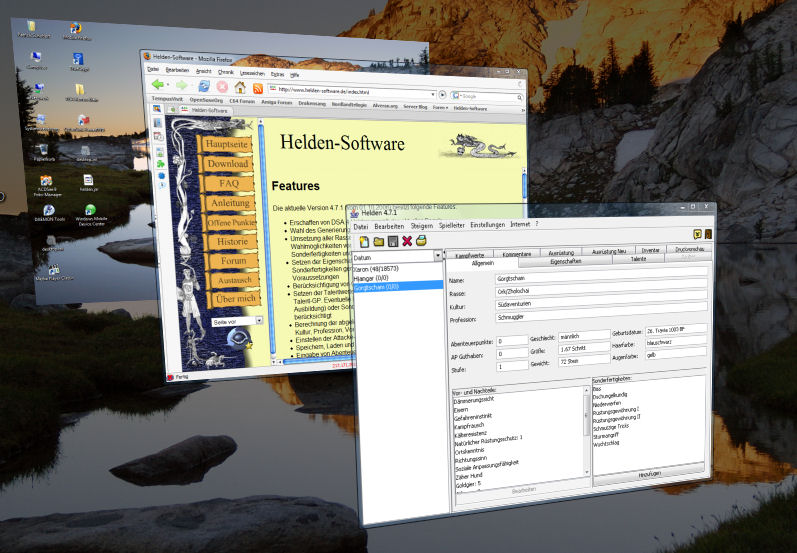Open the Internet menu in Helden
Image resolution: width=797 pixels, height=553 pixels.
[x=520, y=224]
